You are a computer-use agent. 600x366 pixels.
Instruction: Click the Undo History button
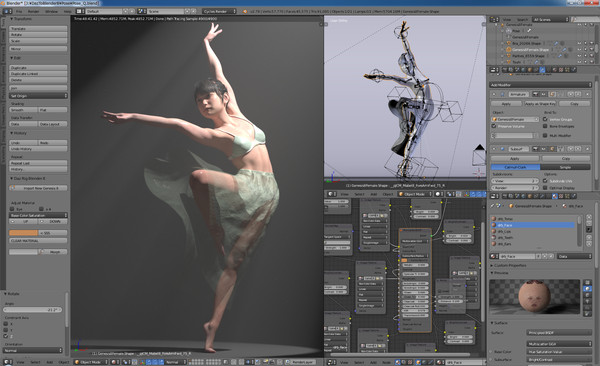pyautogui.click(x=38, y=149)
